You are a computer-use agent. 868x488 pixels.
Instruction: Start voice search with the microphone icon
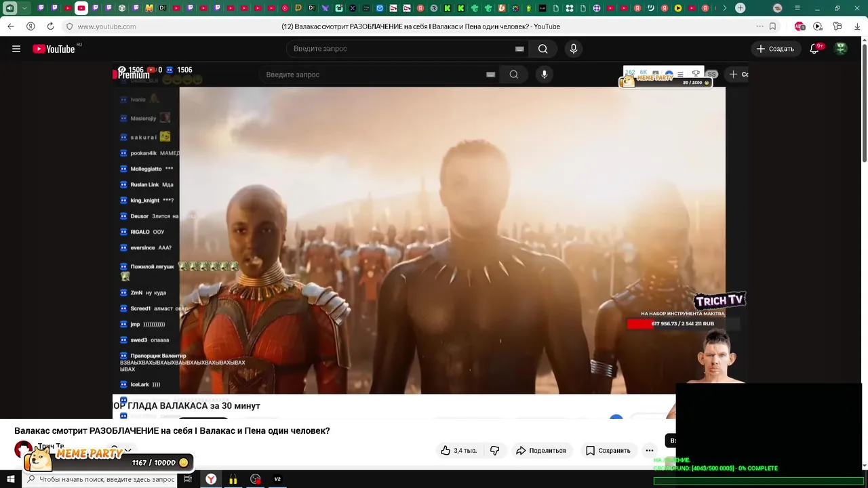574,49
